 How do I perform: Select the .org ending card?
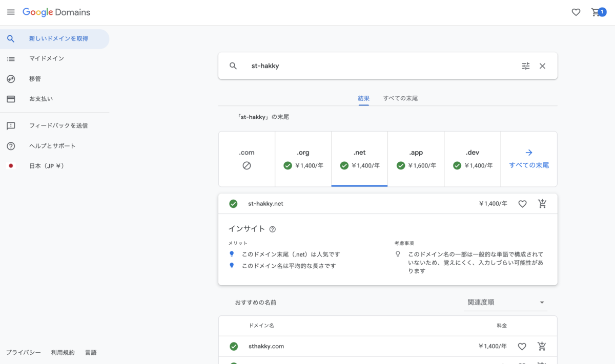303,159
